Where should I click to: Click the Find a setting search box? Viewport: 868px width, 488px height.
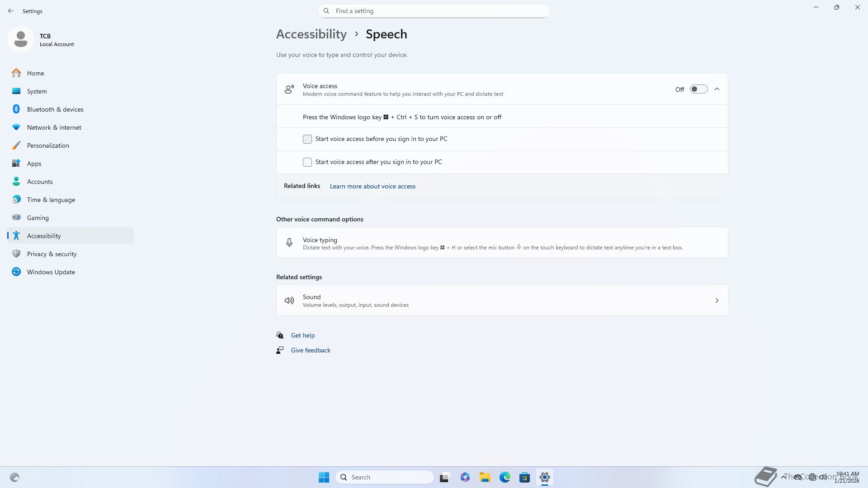[434, 11]
